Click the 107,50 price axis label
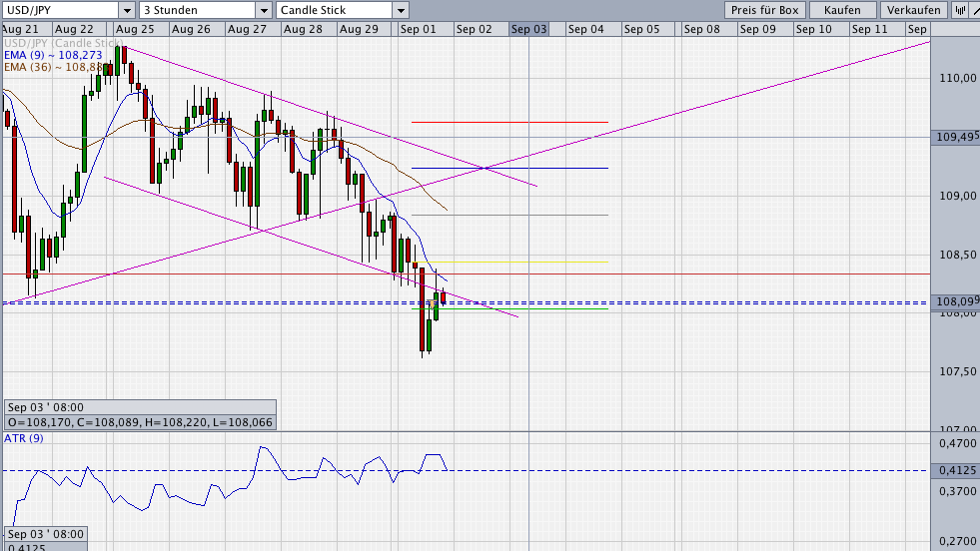 [x=957, y=371]
